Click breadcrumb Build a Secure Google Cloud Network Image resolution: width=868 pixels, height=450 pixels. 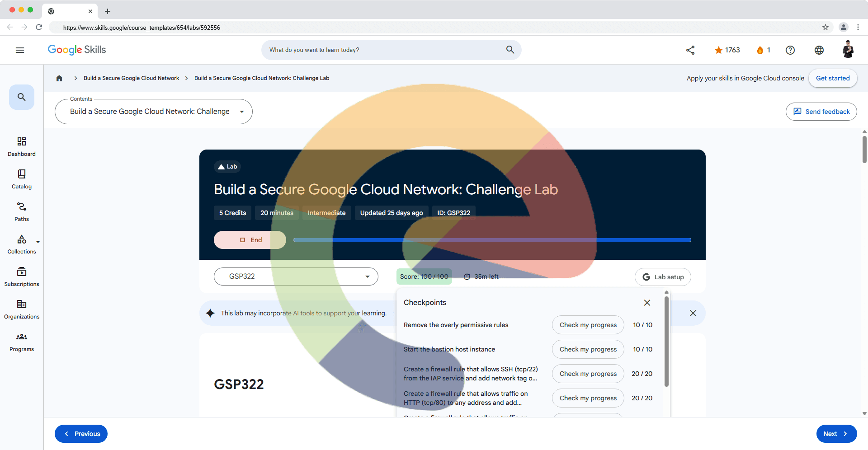(x=131, y=78)
